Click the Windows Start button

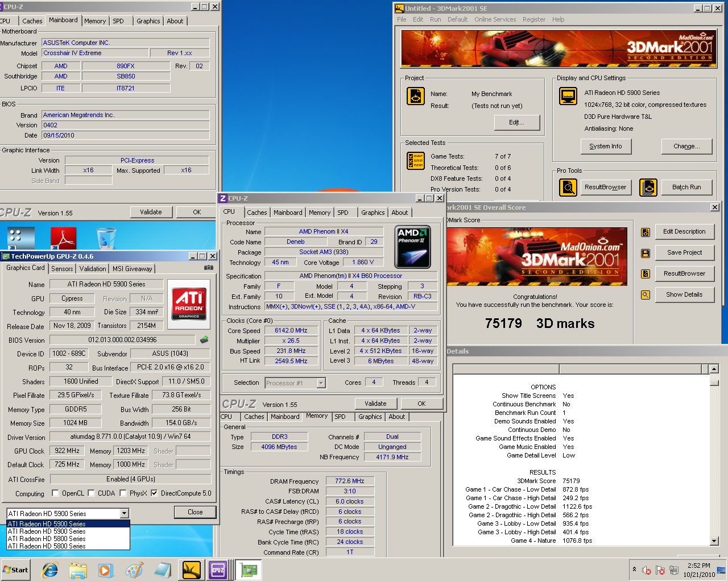click(x=15, y=570)
